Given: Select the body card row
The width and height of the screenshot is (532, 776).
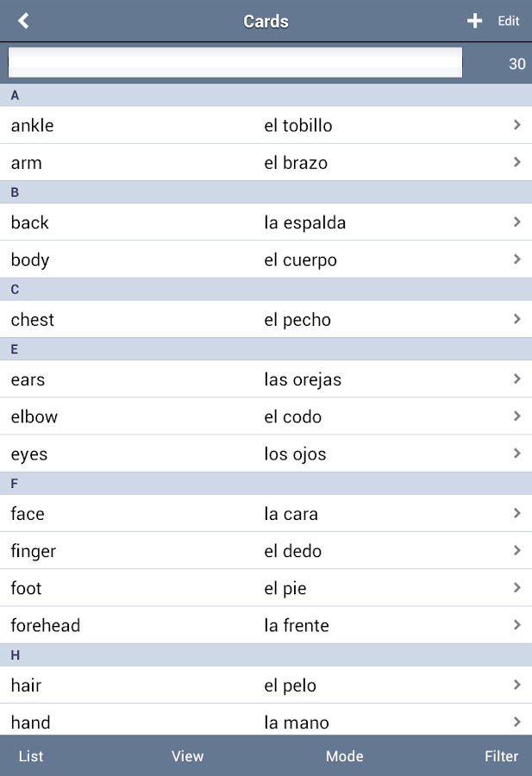Looking at the screenshot, I should (x=266, y=260).
